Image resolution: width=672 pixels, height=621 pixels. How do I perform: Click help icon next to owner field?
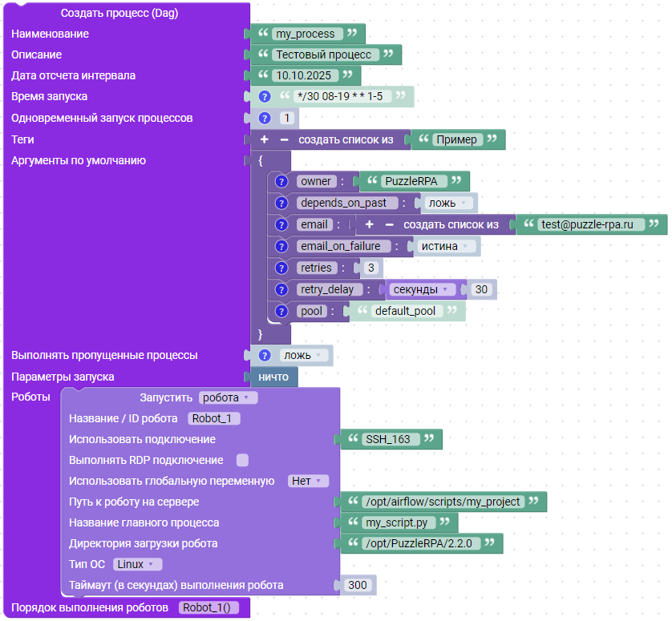281,182
